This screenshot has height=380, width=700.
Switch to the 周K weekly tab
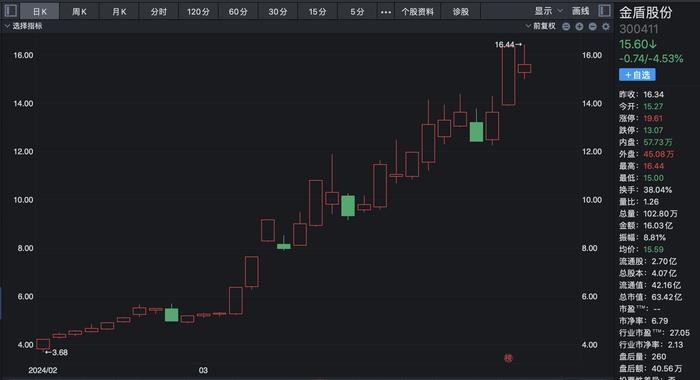coord(79,12)
